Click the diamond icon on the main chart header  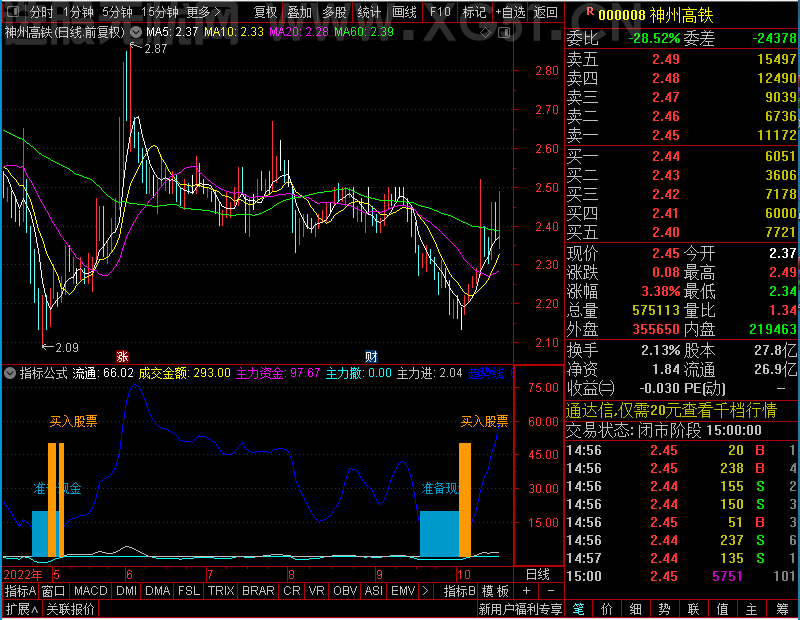pos(486,33)
